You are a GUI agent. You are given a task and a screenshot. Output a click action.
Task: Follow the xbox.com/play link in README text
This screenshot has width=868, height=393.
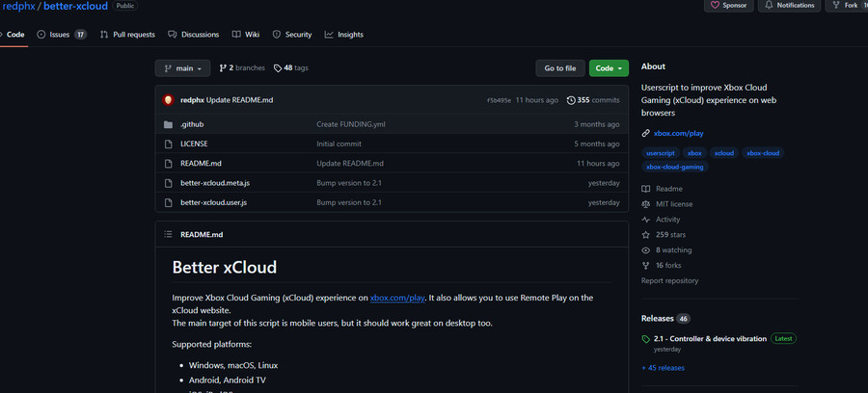397,298
